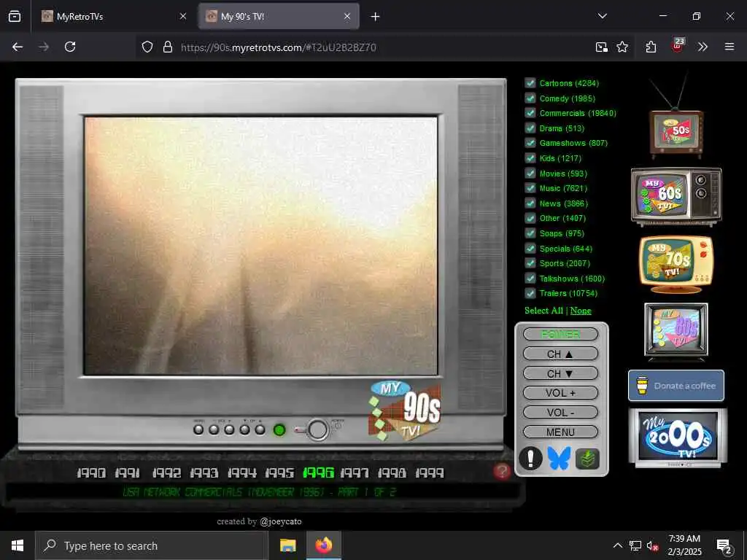Show more toolbar tools chevron
This screenshot has width=747, height=560.
click(x=703, y=47)
